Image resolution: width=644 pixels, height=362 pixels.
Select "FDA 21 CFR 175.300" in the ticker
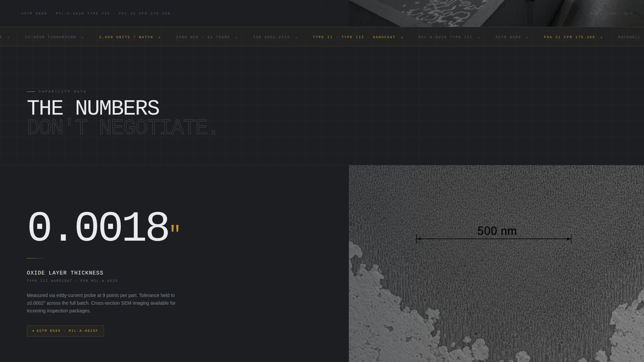569,37
